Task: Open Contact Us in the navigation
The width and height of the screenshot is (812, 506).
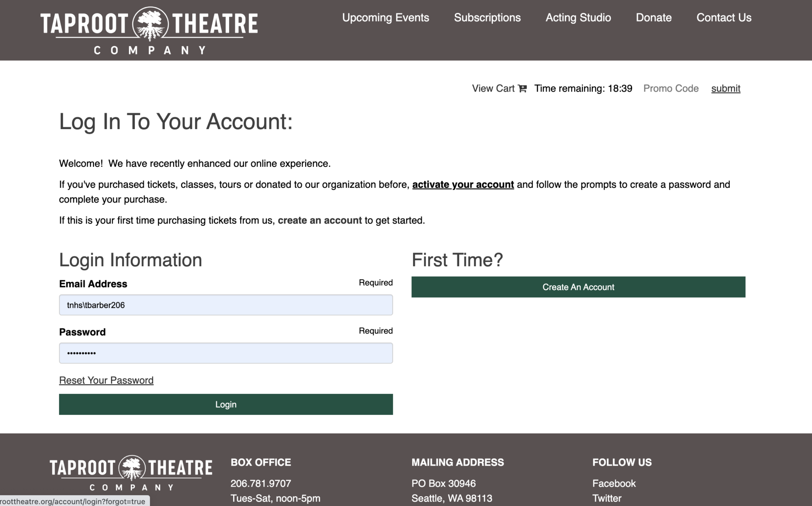Action: click(724, 17)
